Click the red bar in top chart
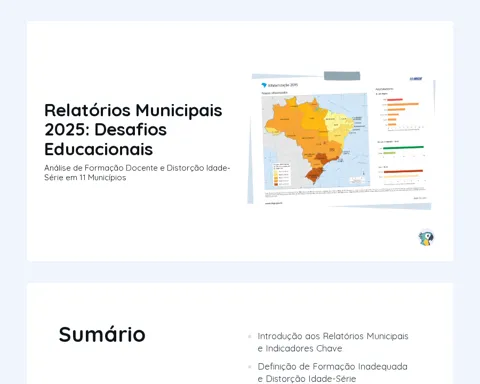 (x=395, y=100)
